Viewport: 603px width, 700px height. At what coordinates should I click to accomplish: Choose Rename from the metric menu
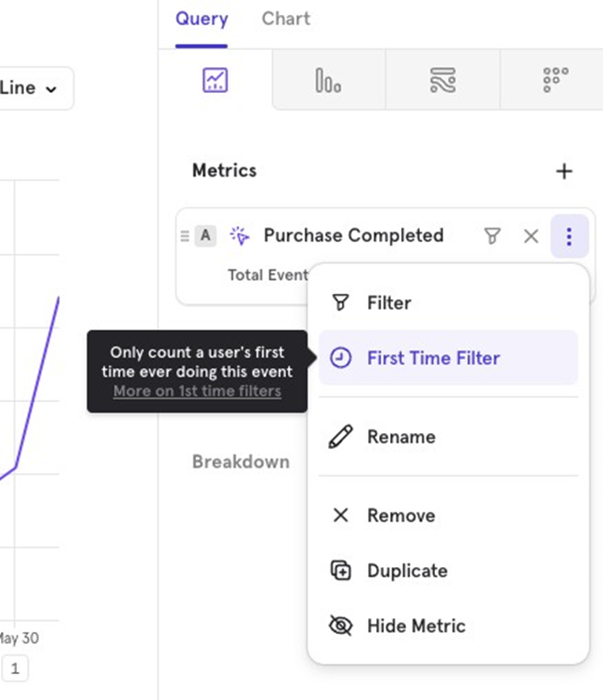[400, 437]
